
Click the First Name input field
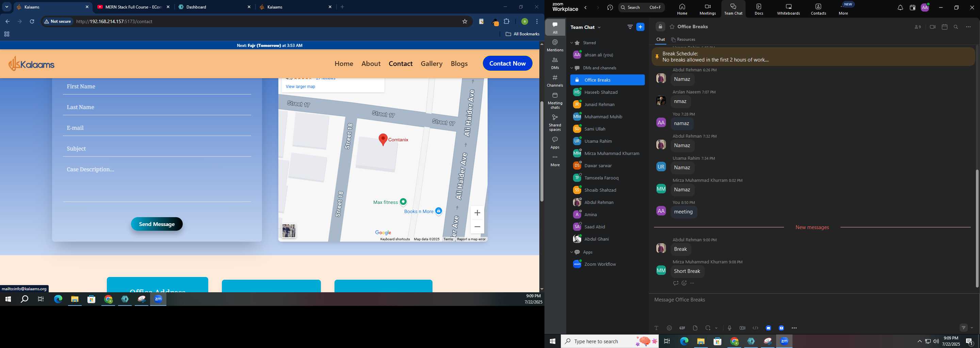157,87
